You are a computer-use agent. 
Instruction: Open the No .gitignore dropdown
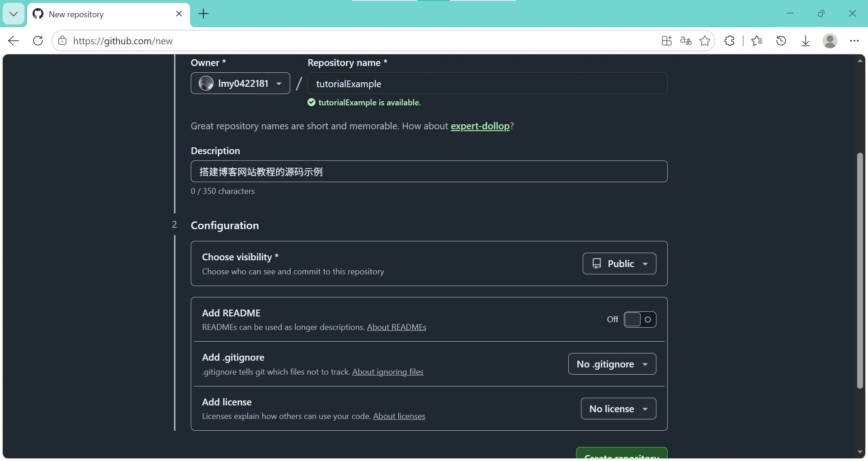pos(612,364)
